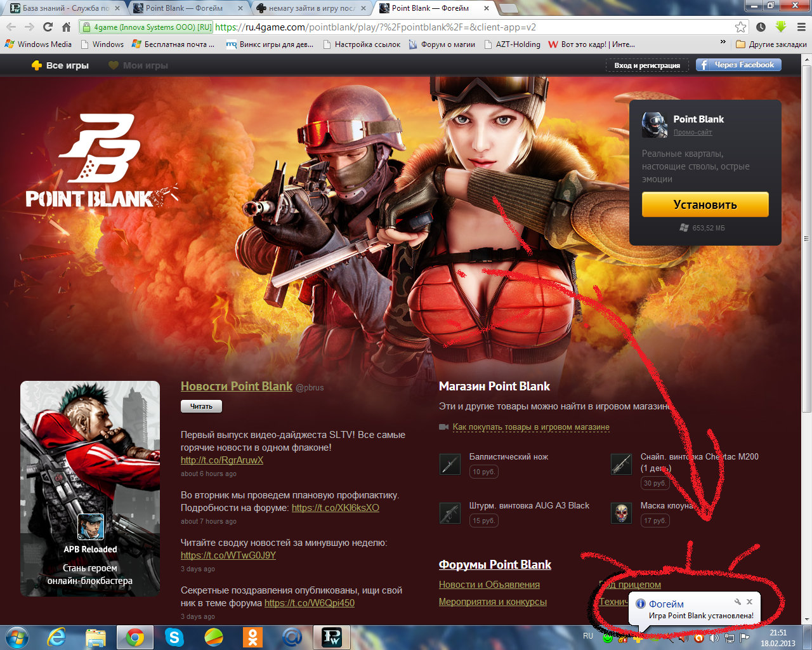Open a new browser tab

pyautogui.click(x=508, y=8)
